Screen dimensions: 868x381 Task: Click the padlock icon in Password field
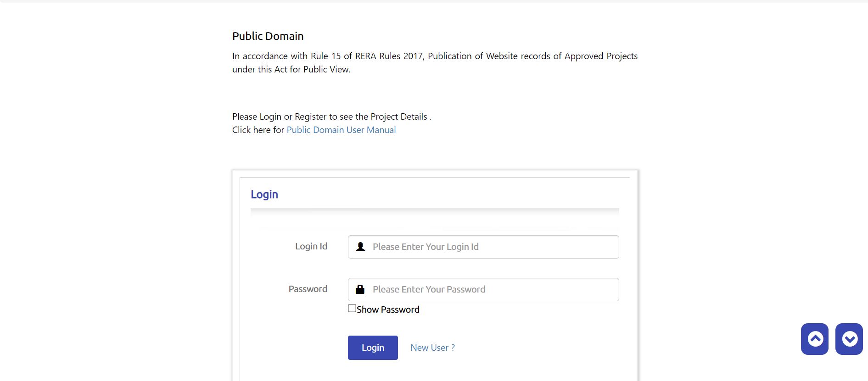pyautogui.click(x=360, y=289)
